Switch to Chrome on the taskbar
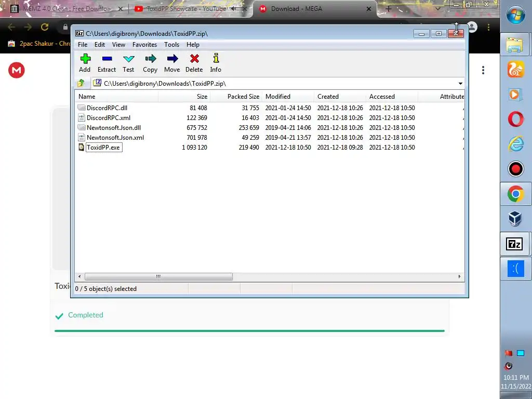Screen dimensions: 532x399 tap(516, 194)
